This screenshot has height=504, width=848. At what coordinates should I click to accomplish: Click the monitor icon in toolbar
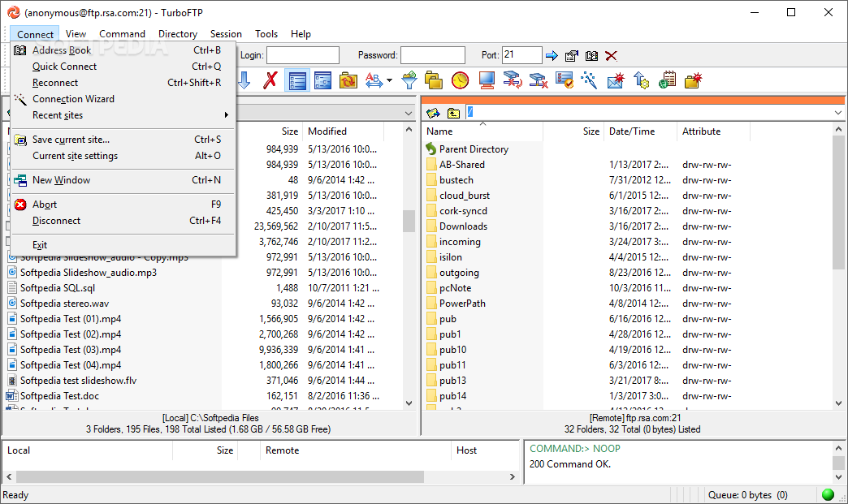click(x=487, y=80)
